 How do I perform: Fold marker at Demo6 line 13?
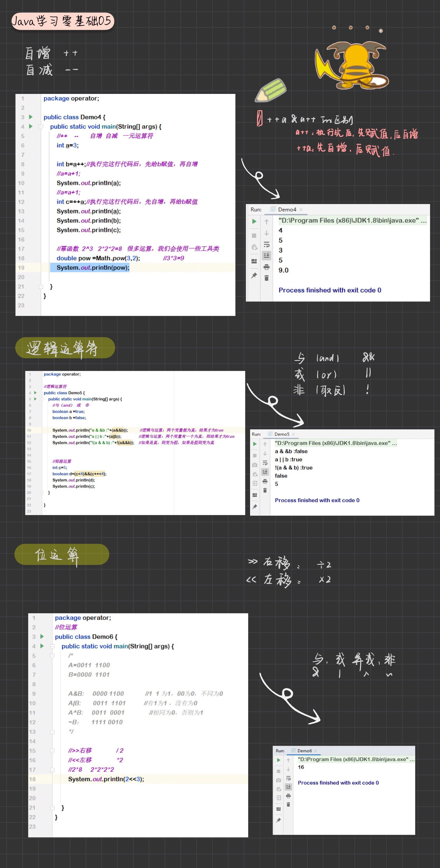coord(52,732)
